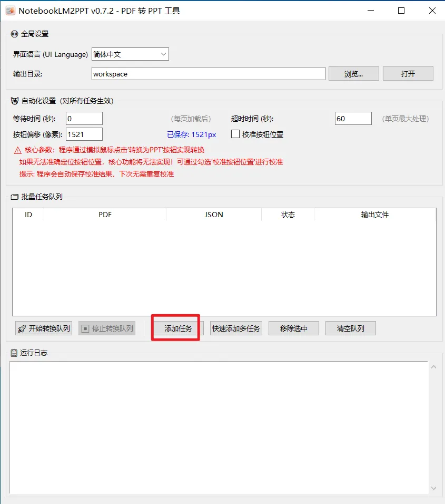Click the log scrollbar down arrow
This screenshot has width=445, height=504.
[433, 488]
